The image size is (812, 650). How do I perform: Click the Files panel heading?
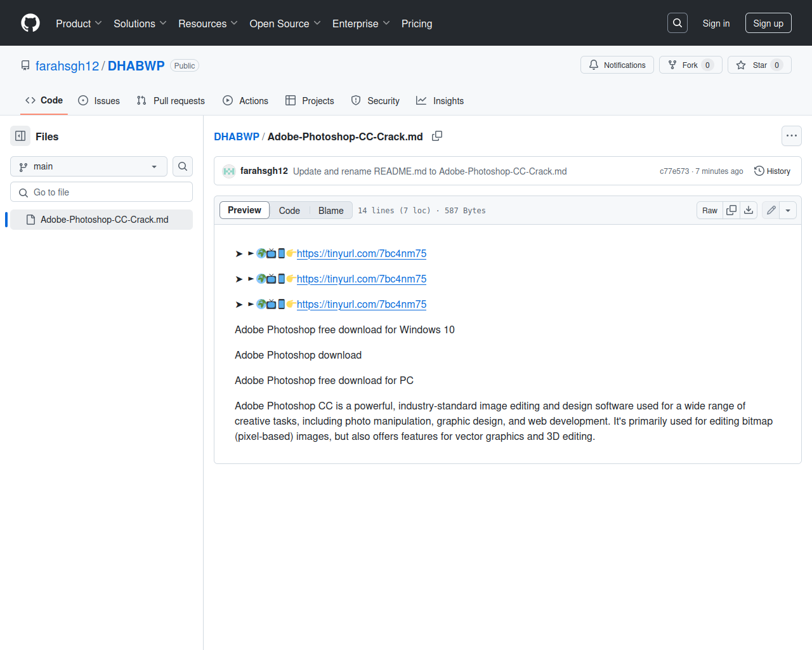[47, 136]
